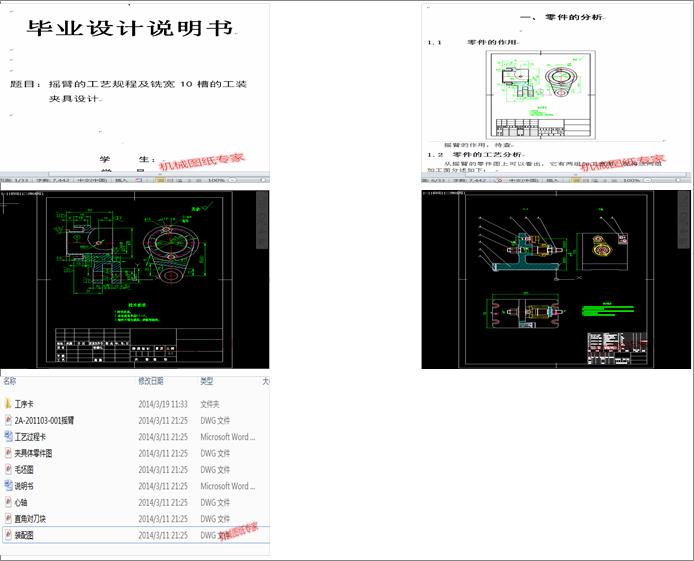Click the vertical scrollbar in the left CAD viewer
The height and width of the screenshot is (561, 694).
pyautogui.click(x=262, y=220)
